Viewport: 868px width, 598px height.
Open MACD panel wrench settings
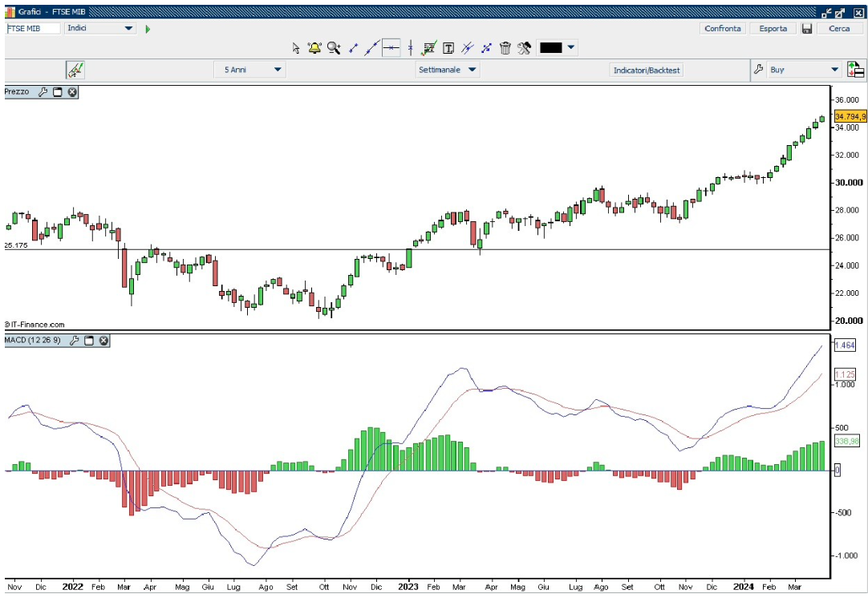click(74, 340)
